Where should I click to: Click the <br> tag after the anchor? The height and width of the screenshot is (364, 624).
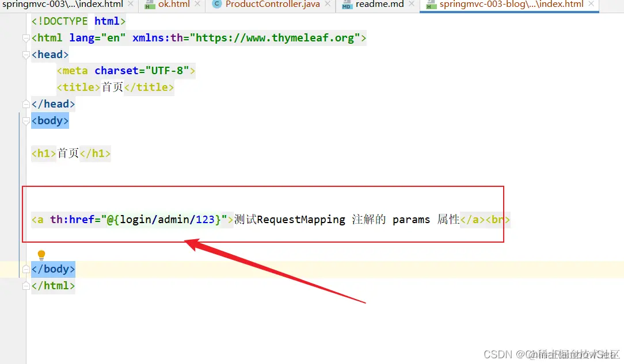pyautogui.click(x=497, y=219)
